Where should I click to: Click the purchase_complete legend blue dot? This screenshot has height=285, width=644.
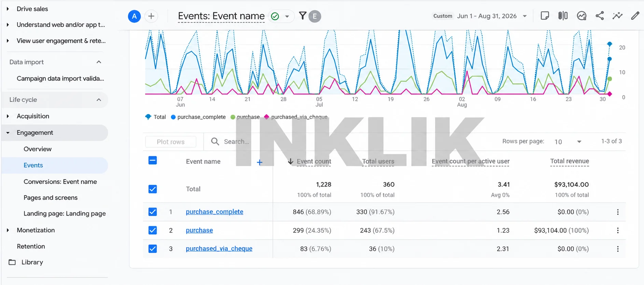(173, 117)
